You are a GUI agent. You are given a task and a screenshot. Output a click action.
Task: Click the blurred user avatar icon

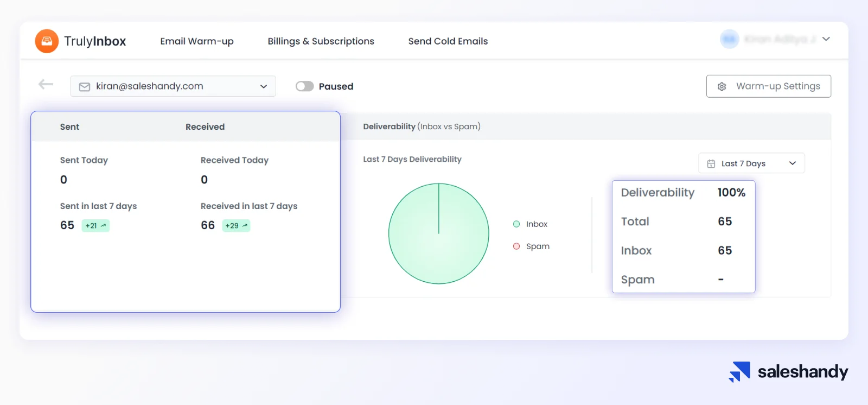pyautogui.click(x=730, y=39)
